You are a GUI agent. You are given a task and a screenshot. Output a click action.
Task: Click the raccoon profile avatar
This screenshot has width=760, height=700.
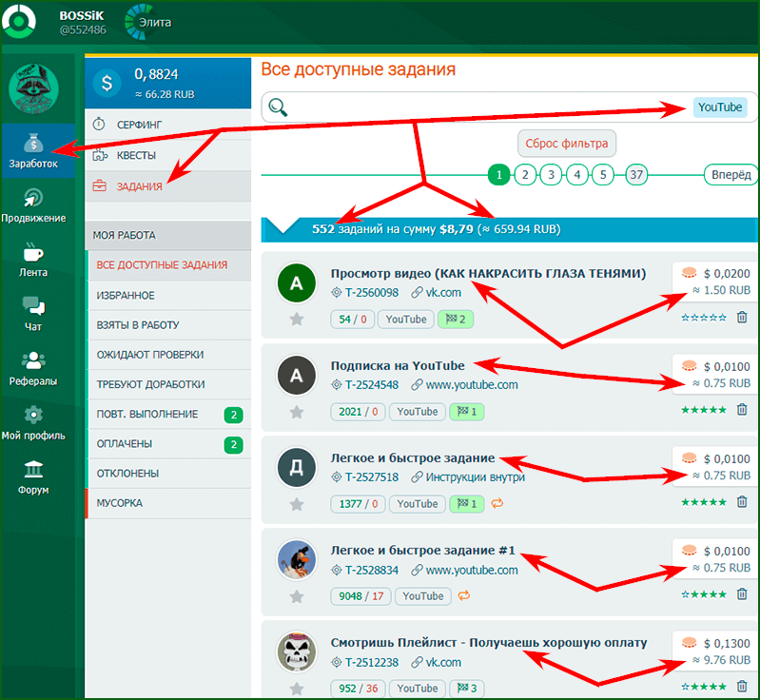tap(33, 88)
